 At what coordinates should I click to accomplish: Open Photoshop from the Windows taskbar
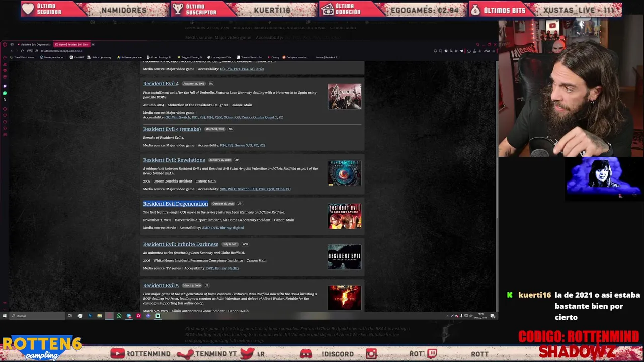90,316
